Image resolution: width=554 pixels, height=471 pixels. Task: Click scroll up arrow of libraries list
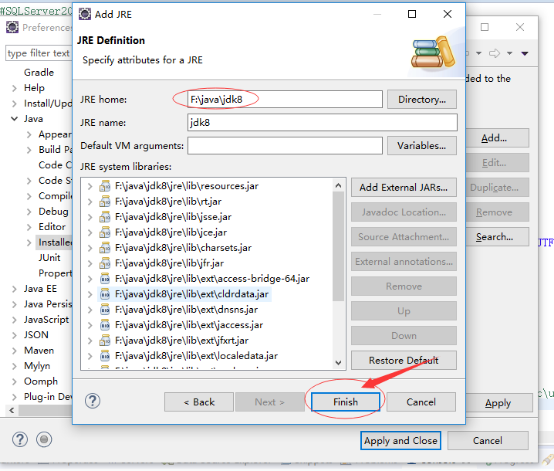[338, 186]
